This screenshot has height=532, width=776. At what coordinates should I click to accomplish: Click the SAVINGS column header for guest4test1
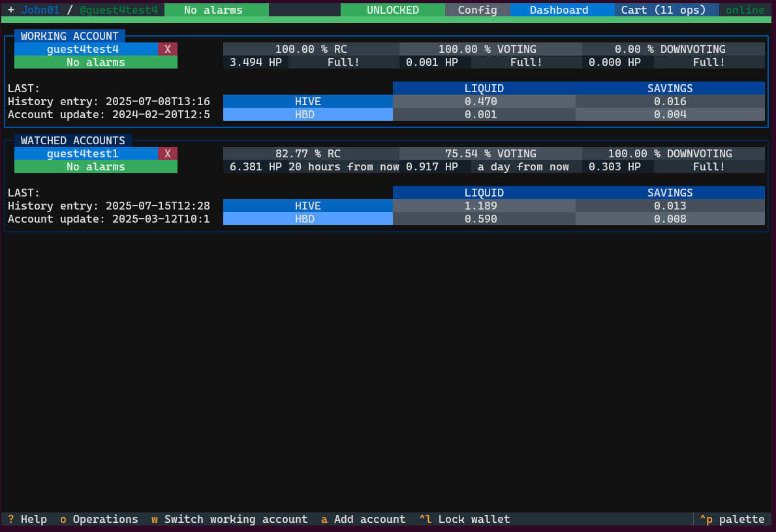click(670, 193)
